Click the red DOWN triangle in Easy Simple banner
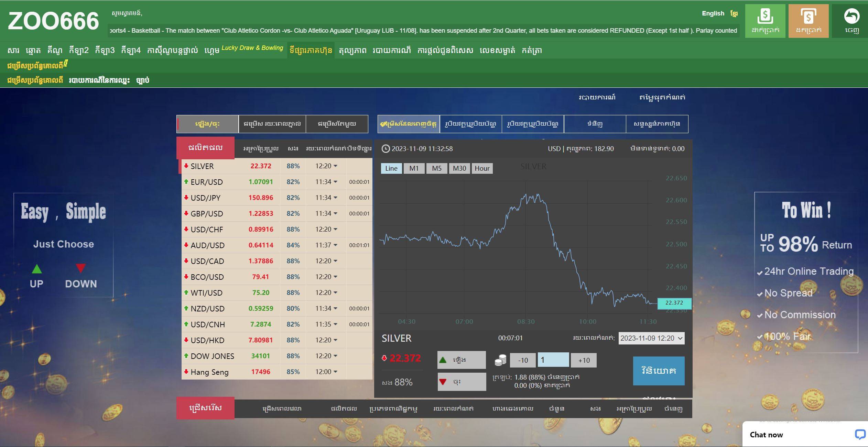868x447 pixels. click(x=81, y=268)
